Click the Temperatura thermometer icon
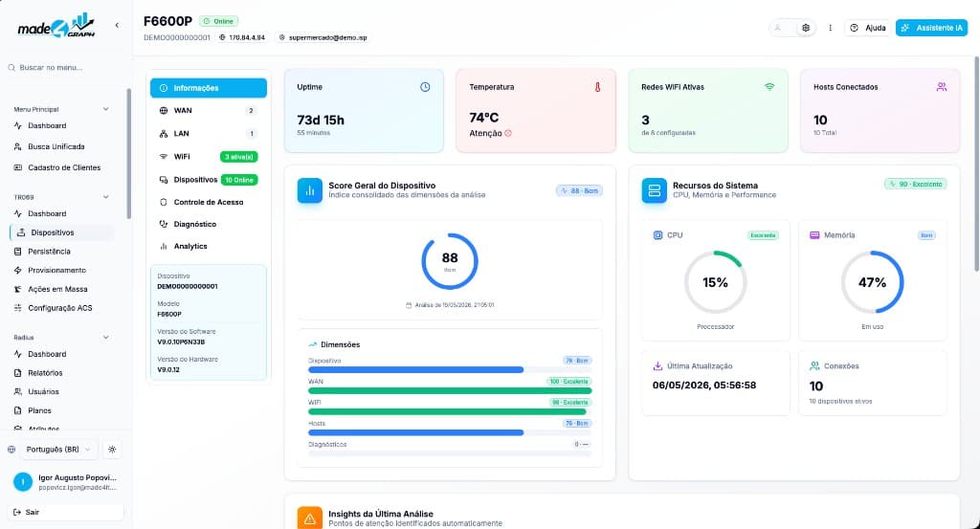Viewport: 980px width, 529px height. [597, 87]
